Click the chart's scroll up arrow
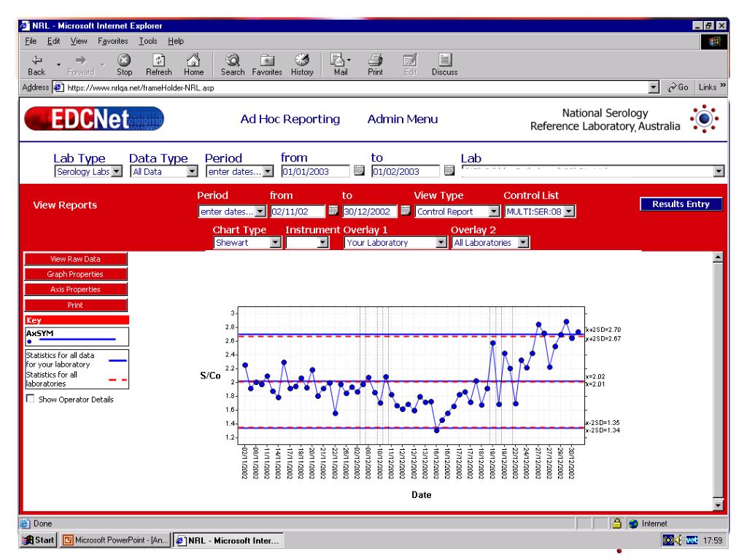The height and width of the screenshot is (560, 747). tap(718, 257)
